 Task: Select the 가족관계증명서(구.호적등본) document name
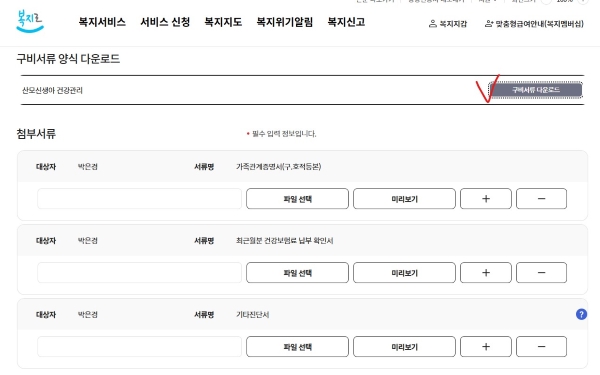tap(279, 166)
